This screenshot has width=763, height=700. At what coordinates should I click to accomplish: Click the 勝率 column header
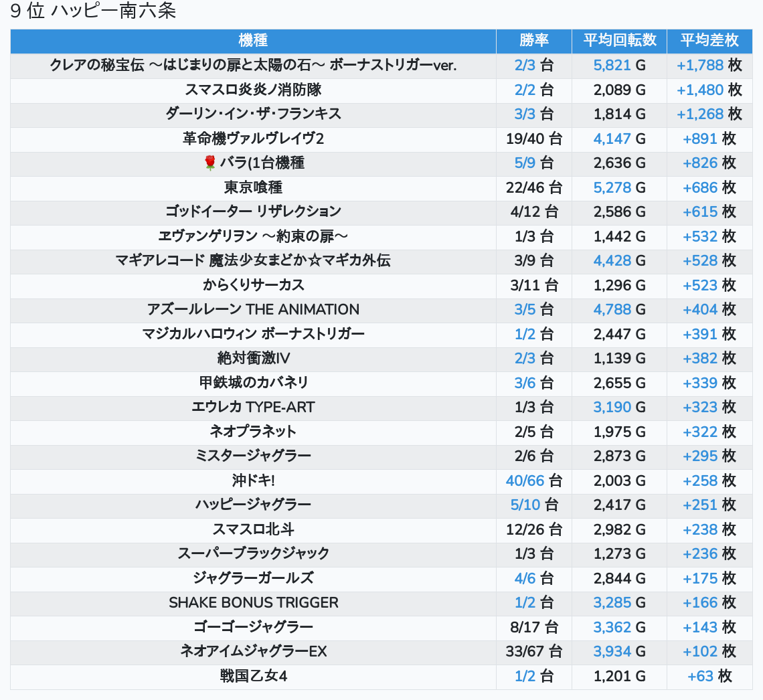point(533,40)
